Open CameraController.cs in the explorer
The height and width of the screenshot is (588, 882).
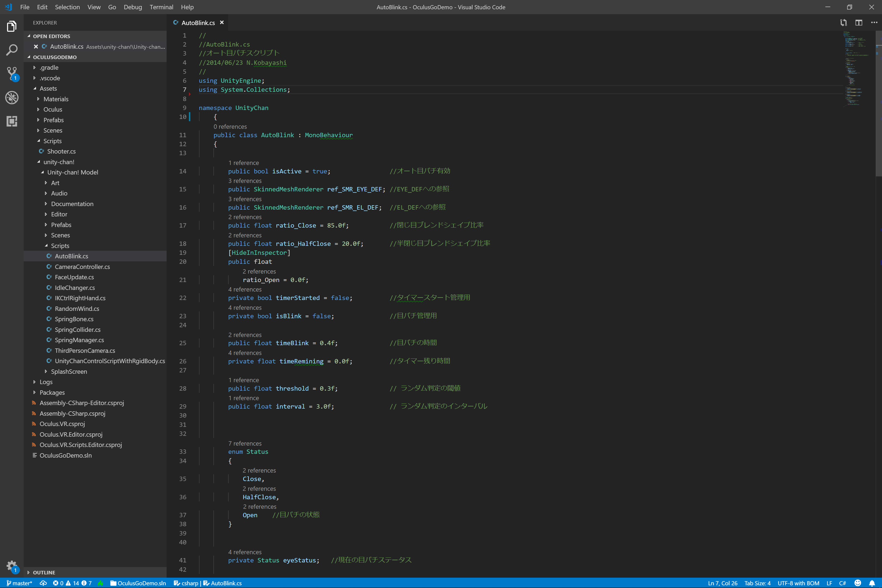(x=82, y=267)
